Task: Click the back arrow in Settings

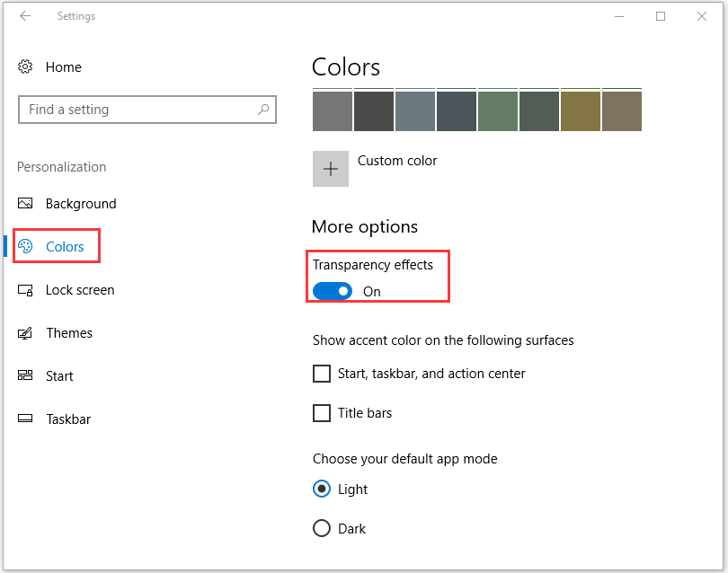Action: click(x=25, y=16)
